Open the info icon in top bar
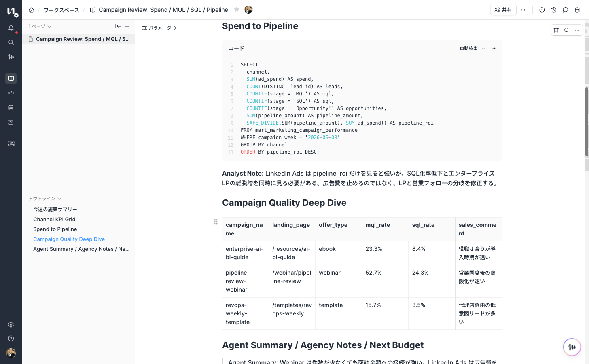The height and width of the screenshot is (364, 589). click(542, 10)
